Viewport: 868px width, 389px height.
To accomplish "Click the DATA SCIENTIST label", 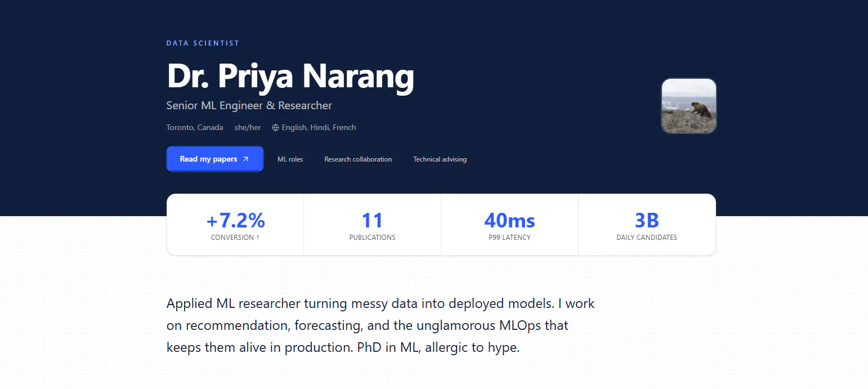I will (x=203, y=43).
